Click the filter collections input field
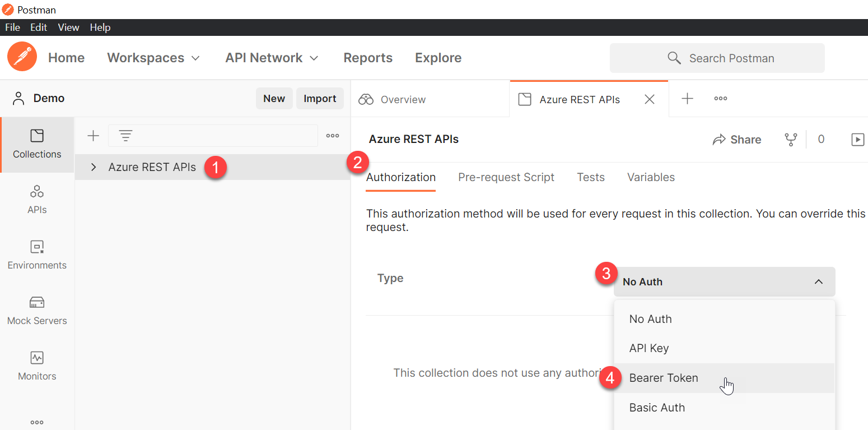This screenshot has width=868, height=430. 213,136
